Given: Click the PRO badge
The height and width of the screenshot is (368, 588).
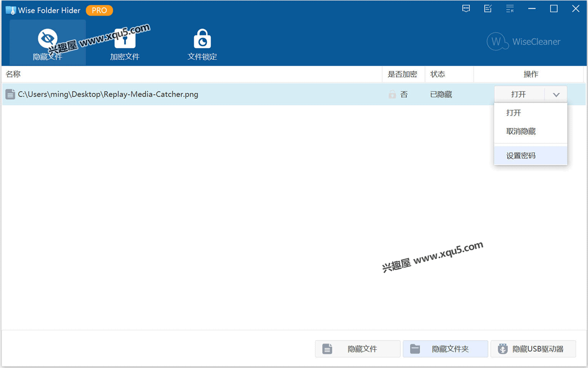Looking at the screenshot, I should pos(99,10).
